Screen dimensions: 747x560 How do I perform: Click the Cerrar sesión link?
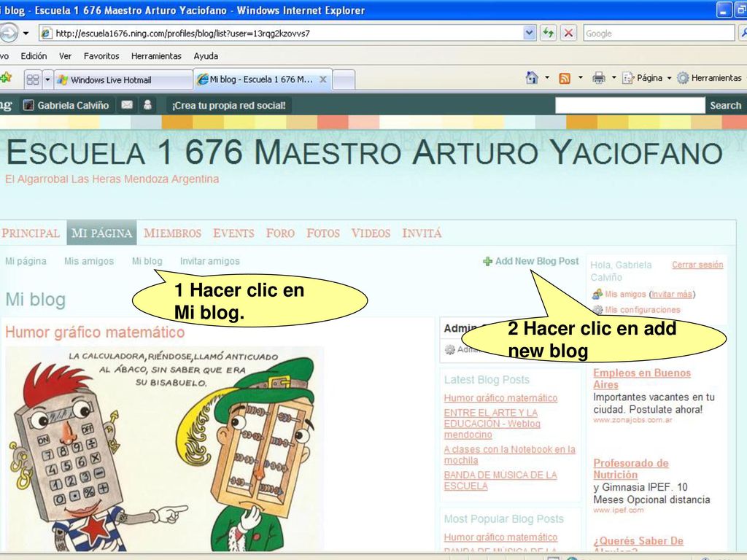pos(697,265)
